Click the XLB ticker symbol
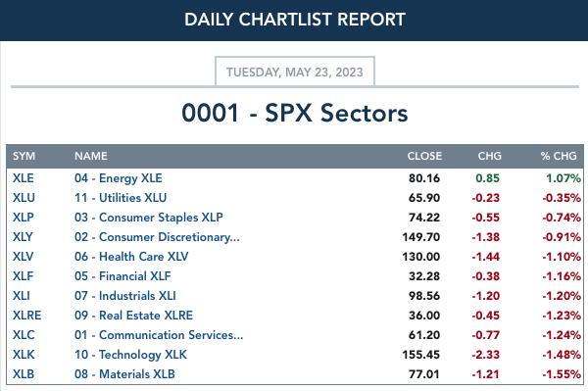 point(24,374)
